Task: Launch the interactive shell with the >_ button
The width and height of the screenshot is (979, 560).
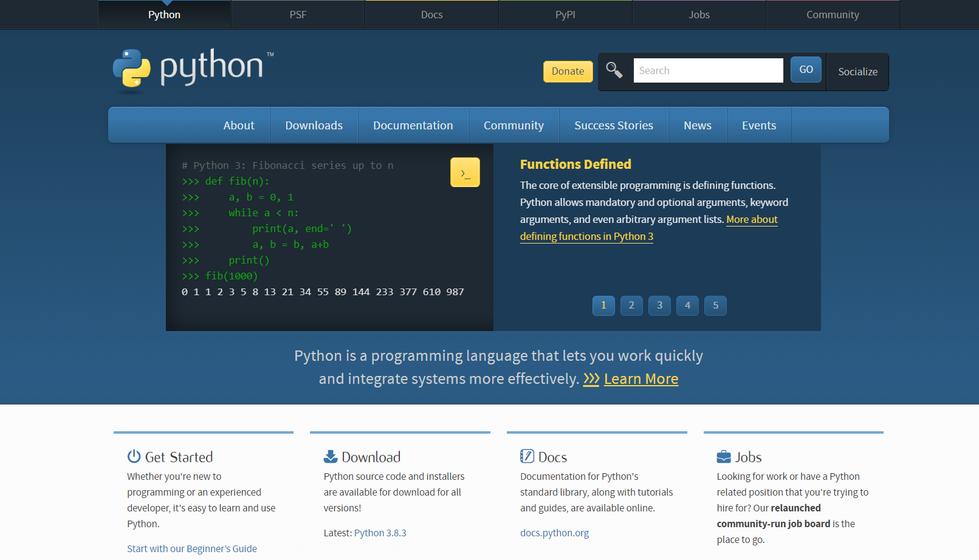Action: click(x=465, y=172)
